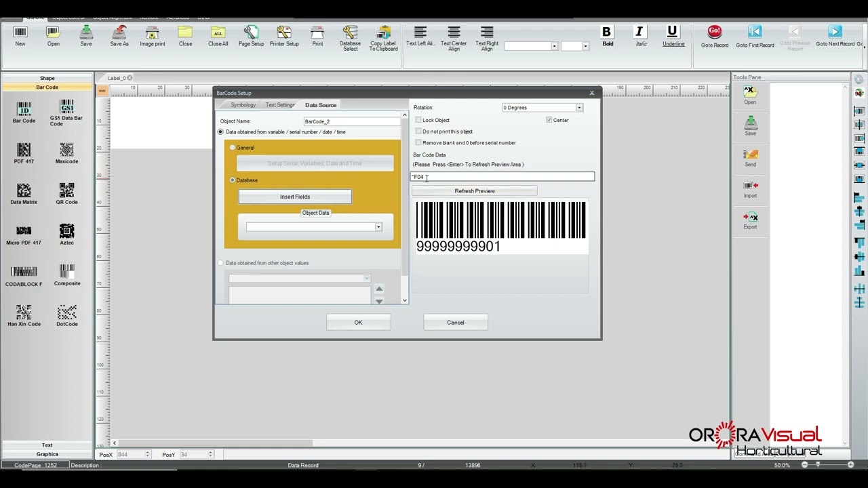The height and width of the screenshot is (488, 868).
Task: Select Database radio option
Action: click(x=233, y=180)
